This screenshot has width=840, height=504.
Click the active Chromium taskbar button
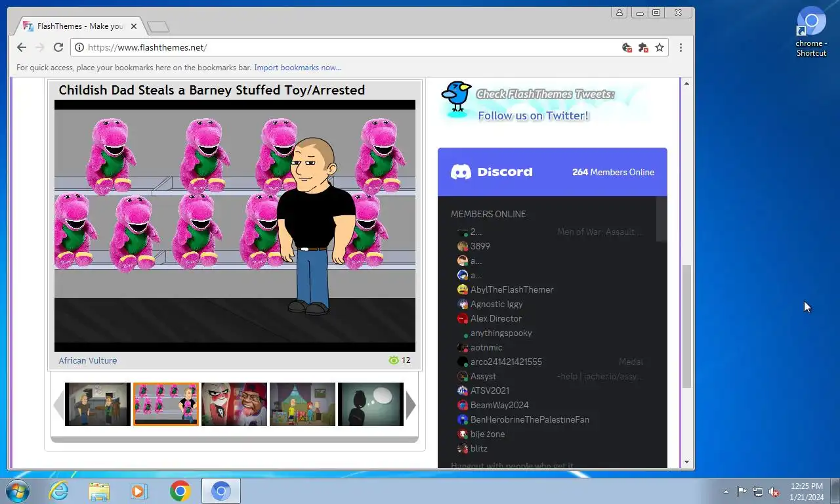tap(221, 491)
